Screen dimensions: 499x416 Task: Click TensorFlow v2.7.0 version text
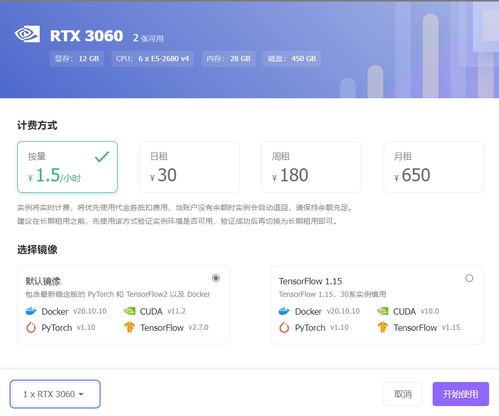point(198,327)
